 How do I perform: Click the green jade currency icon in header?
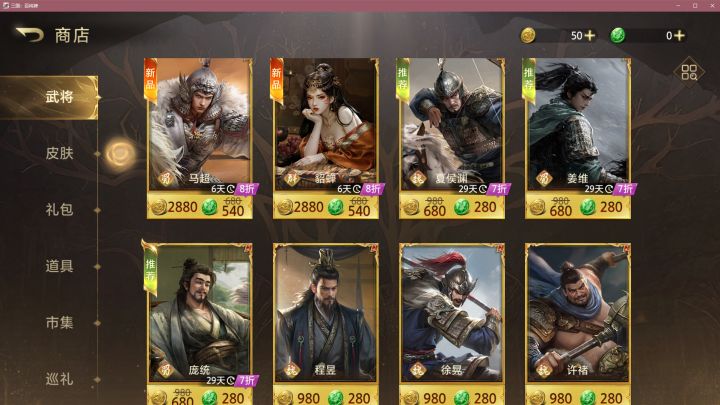618,35
